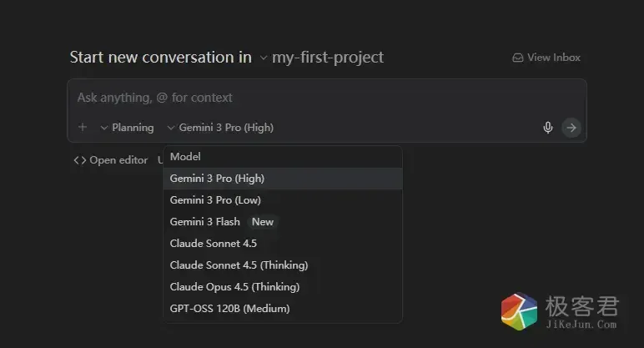Click the inbox icon near View Inbox

(x=518, y=58)
